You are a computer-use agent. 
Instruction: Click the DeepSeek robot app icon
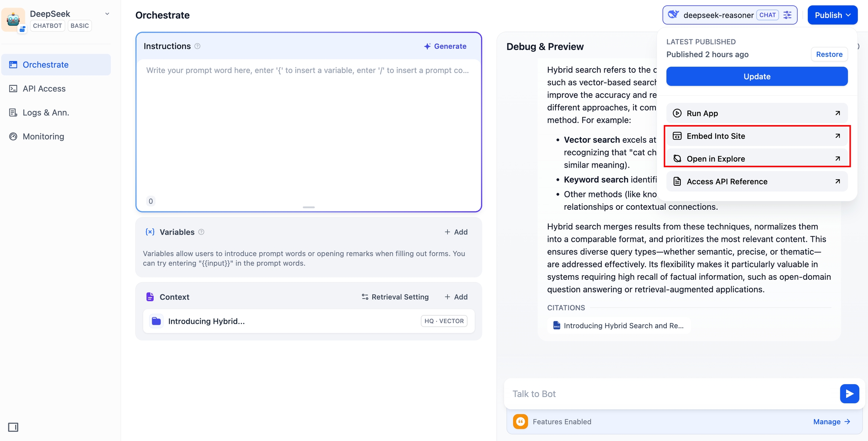(x=14, y=19)
